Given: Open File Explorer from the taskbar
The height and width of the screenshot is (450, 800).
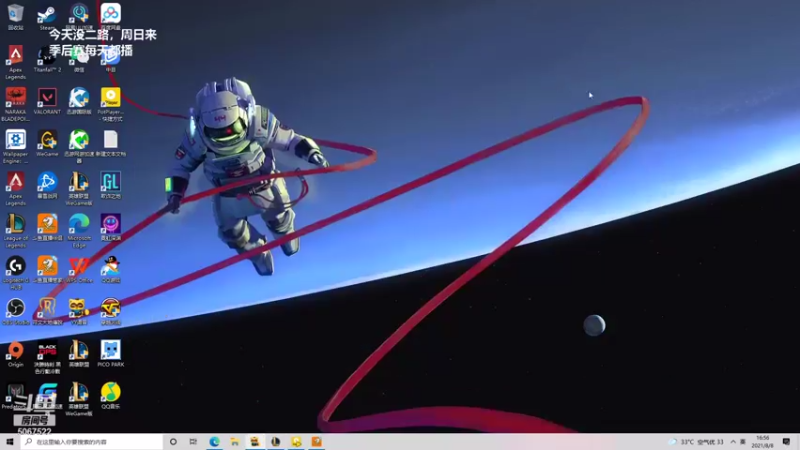Looking at the screenshot, I should tap(235, 441).
